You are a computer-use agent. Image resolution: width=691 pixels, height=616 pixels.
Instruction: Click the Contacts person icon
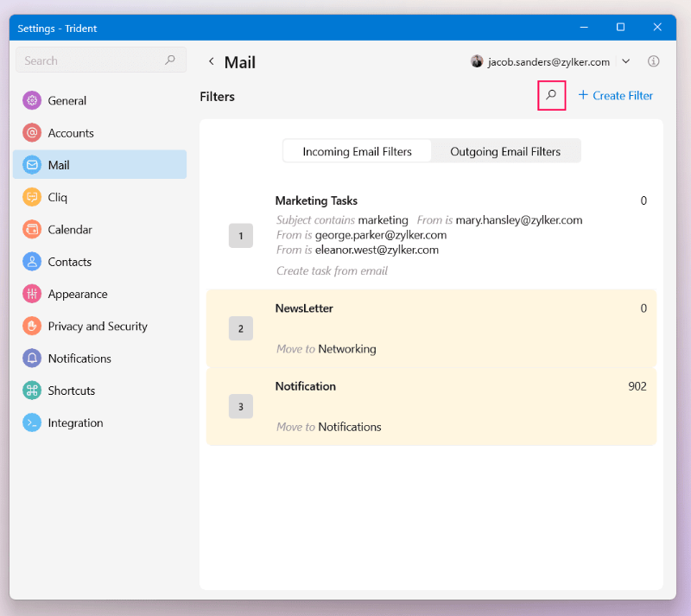32,262
